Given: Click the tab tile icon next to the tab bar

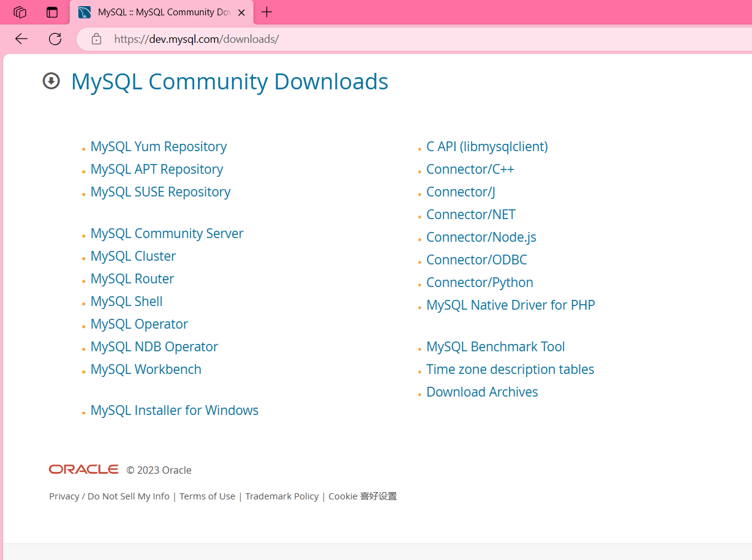Looking at the screenshot, I should pos(51,12).
